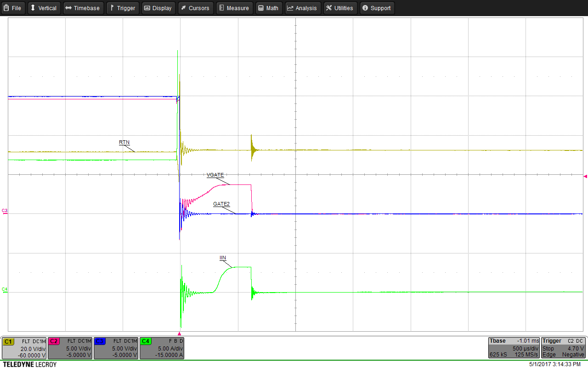The width and height of the screenshot is (588, 368).
Task: Toggle channel C1 via its descriptor box
Action: tap(23, 348)
